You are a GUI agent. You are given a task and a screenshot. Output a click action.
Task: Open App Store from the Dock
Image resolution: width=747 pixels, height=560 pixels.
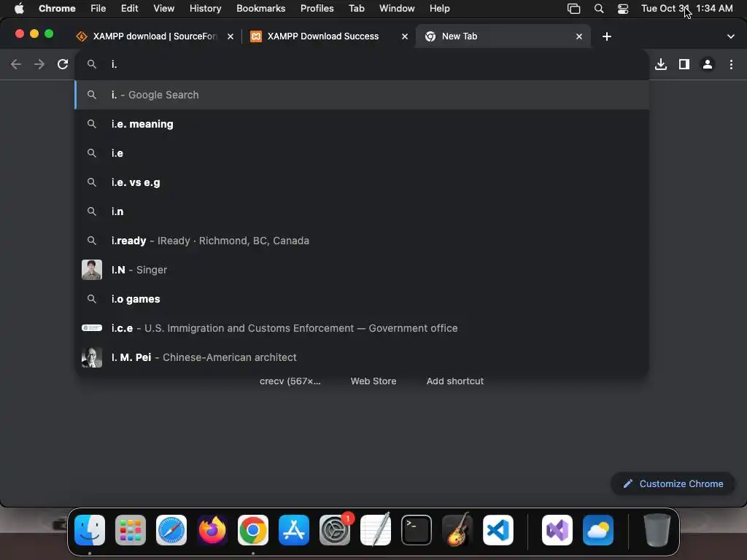294,530
